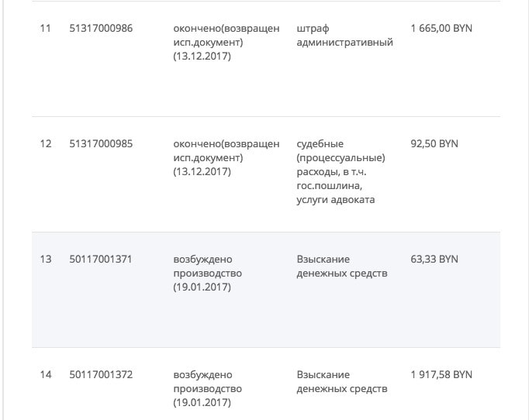Select document number 50117001372

101,375
